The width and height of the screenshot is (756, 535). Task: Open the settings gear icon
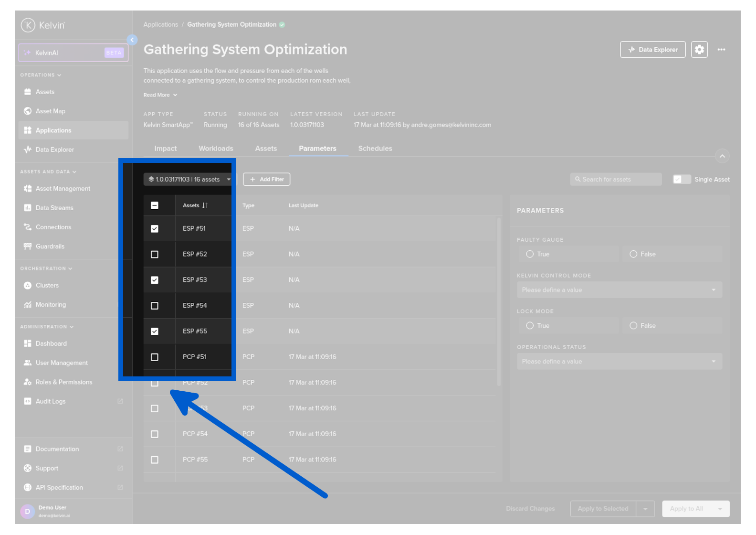699,50
